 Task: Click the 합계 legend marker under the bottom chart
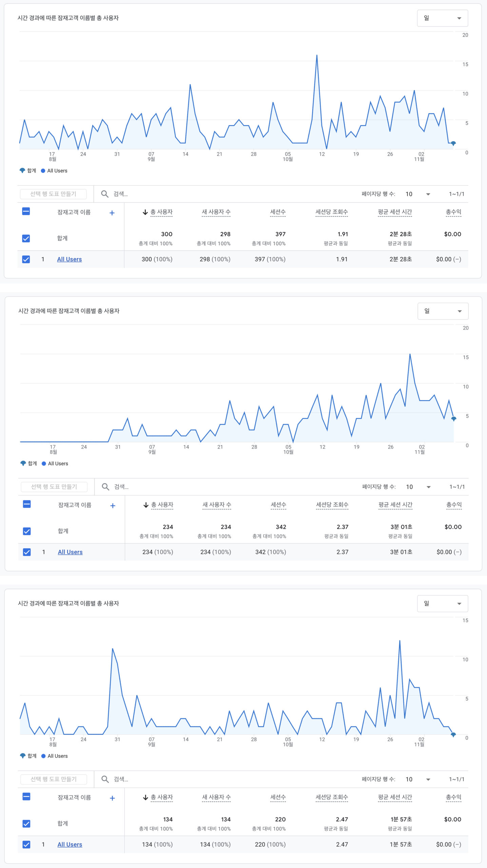click(23, 756)
